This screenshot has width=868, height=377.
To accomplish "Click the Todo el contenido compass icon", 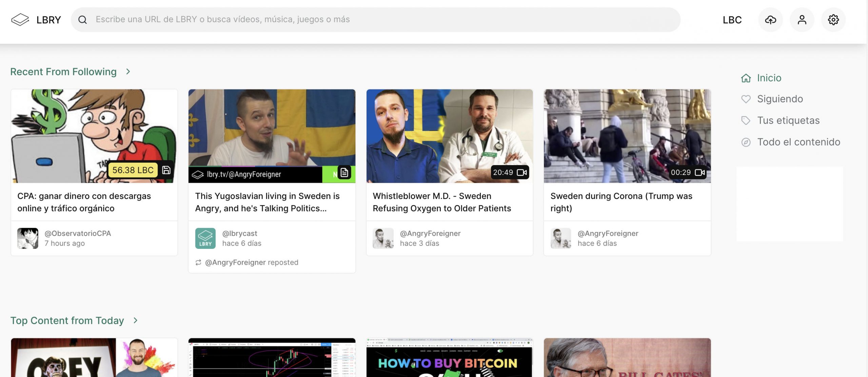I will coord(746,142).
